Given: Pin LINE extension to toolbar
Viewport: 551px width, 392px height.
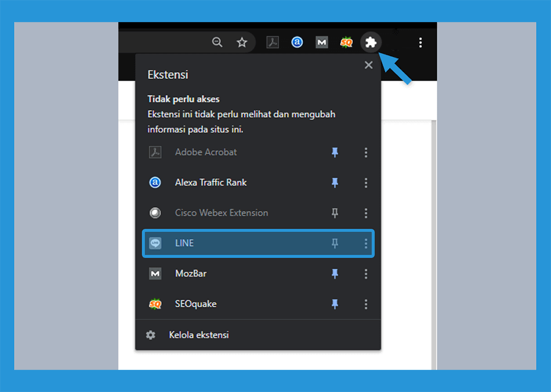Looking at the screenshot, I should 335,243.
